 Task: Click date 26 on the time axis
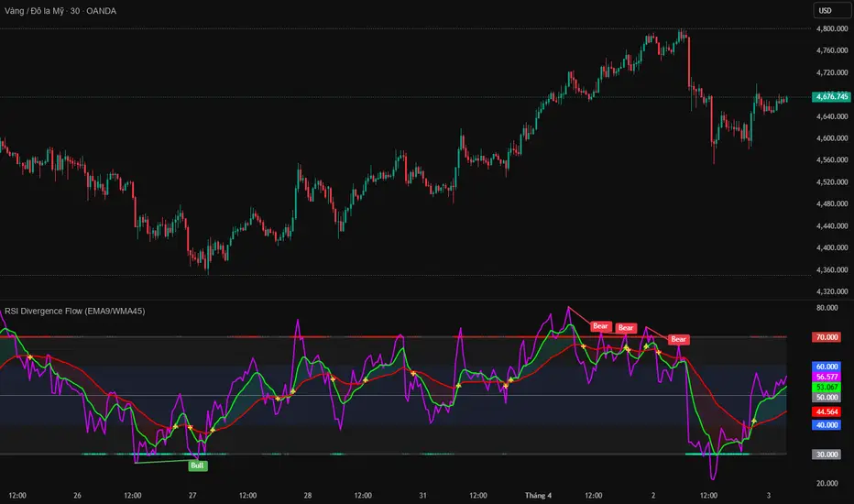tap(77, 495)
